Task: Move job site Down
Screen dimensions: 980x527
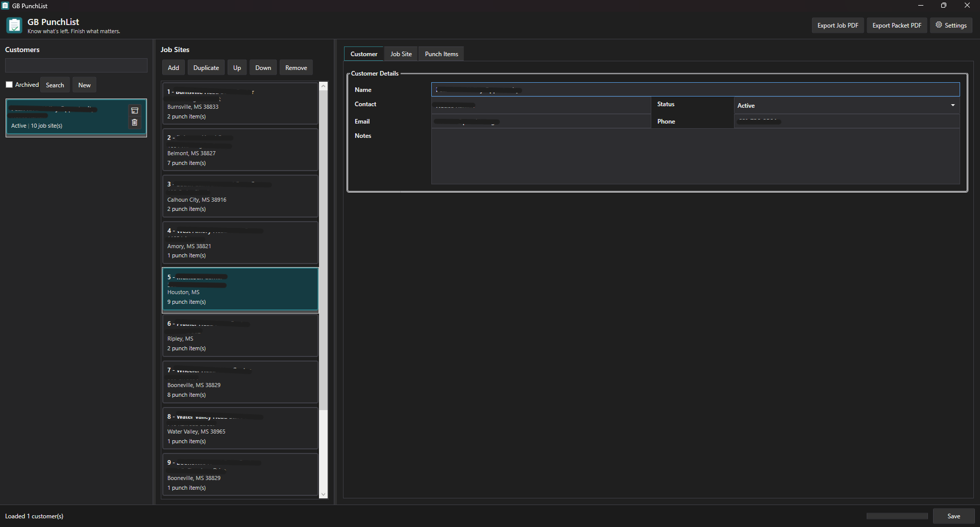Action: pyautogui.click(x=263, y=68)
